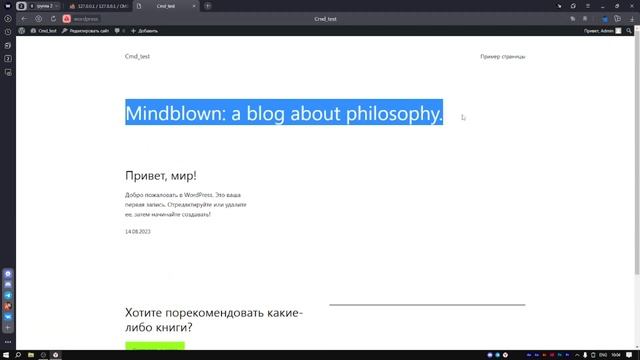Click the post date 14.08.2023

pyautogui.click(x=138, y=231)
